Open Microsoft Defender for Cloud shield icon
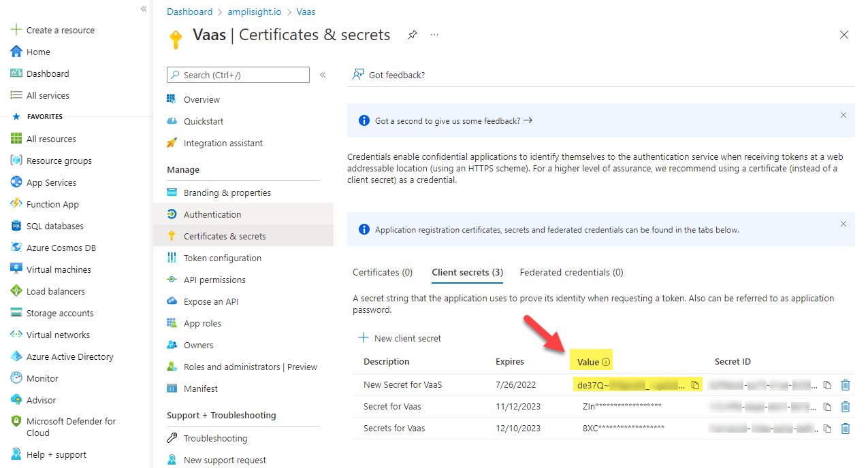This screenshot has width=868, height=468. pyautogui.click(x=16, y=422)
